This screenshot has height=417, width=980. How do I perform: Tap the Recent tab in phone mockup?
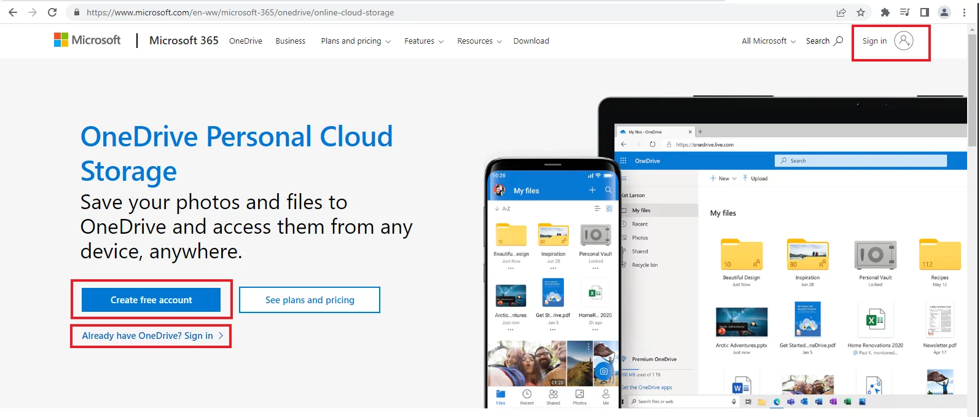pos(527,397)
